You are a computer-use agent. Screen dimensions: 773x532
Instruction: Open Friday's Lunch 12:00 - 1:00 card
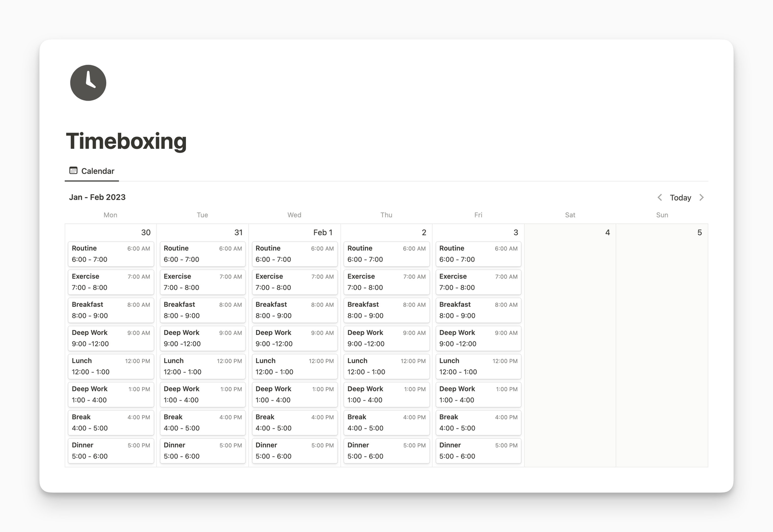(478, 366)
